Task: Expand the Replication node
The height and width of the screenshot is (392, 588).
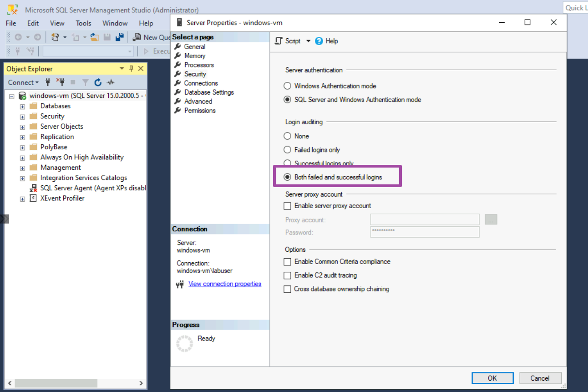Action: (x=22, y=137)
